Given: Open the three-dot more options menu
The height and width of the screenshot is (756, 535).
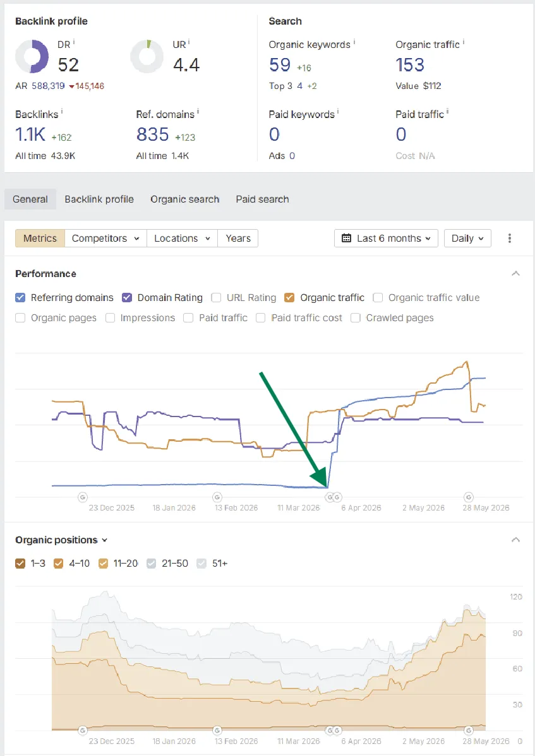Looking at the screenshot, I should (510, 238).
